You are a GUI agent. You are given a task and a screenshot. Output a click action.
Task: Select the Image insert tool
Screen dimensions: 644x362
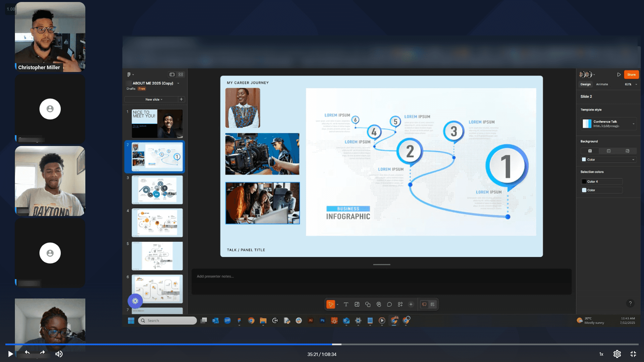(357, 304)
